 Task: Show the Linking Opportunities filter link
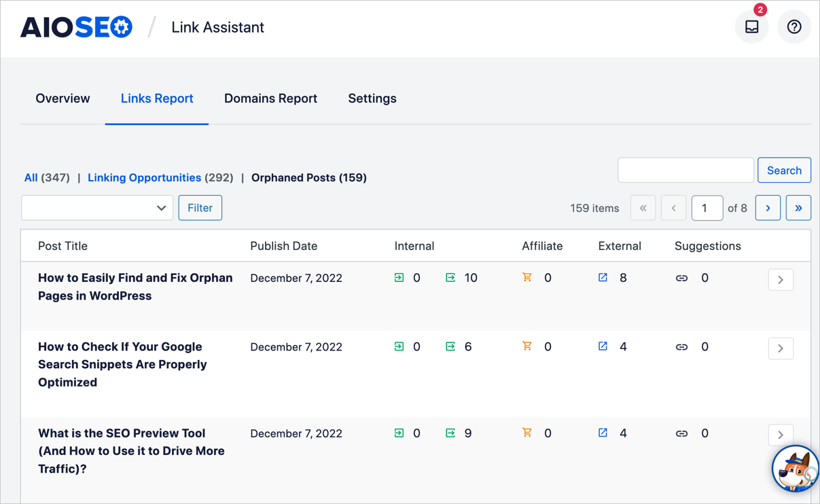pos(144,178)
